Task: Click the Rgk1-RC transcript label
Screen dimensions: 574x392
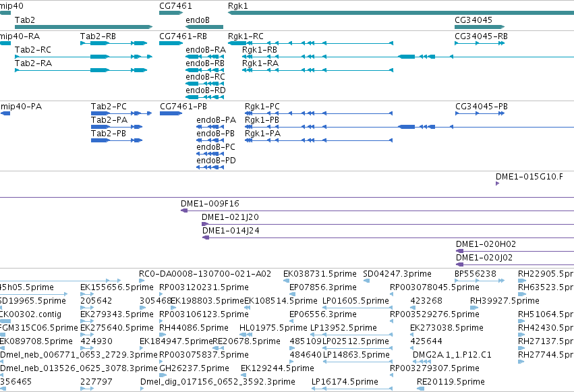Action: 246,36
